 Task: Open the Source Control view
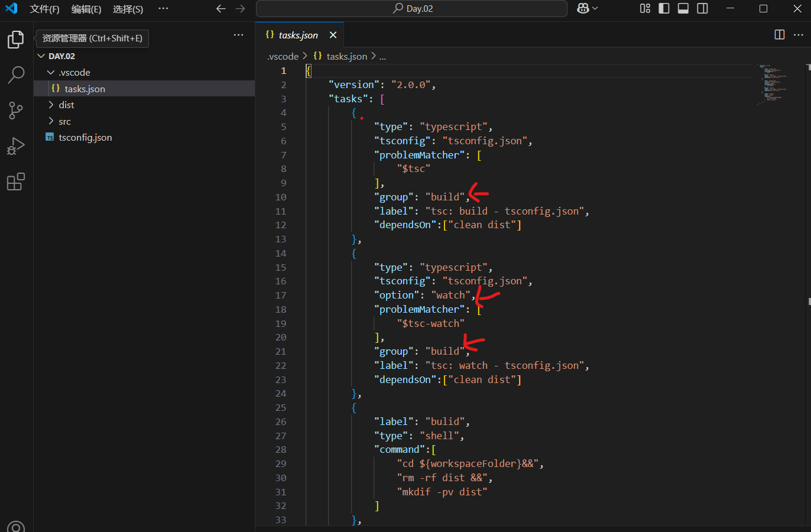(16, 111)
